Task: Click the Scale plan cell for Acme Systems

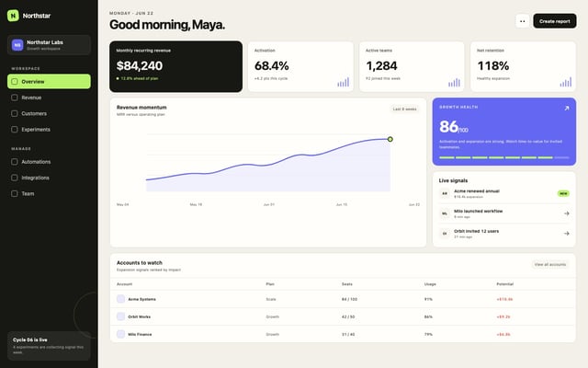Action: [271, 299]
